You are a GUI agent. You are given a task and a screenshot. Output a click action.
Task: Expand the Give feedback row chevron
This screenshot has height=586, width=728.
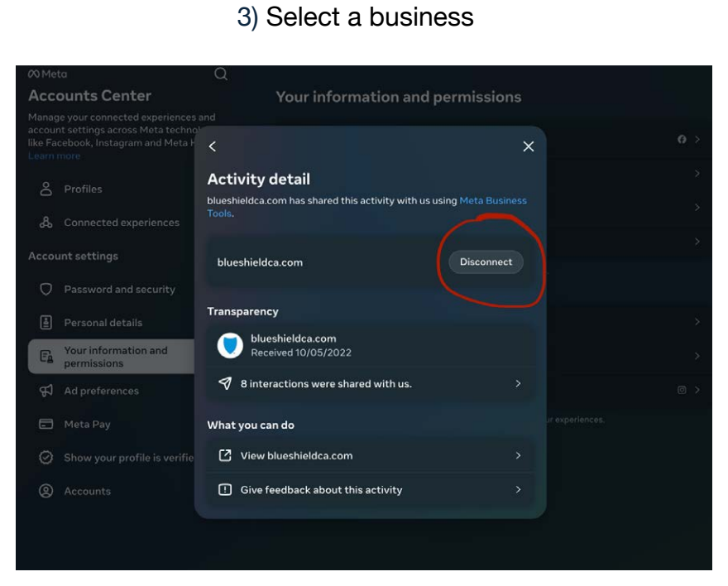(x=518, y=490)
